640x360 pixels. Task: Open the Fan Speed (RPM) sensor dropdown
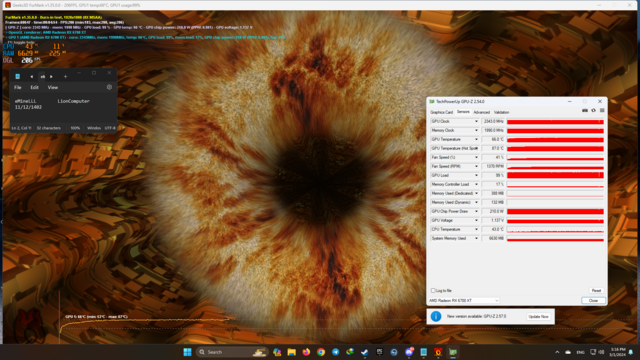coord(476,166)
